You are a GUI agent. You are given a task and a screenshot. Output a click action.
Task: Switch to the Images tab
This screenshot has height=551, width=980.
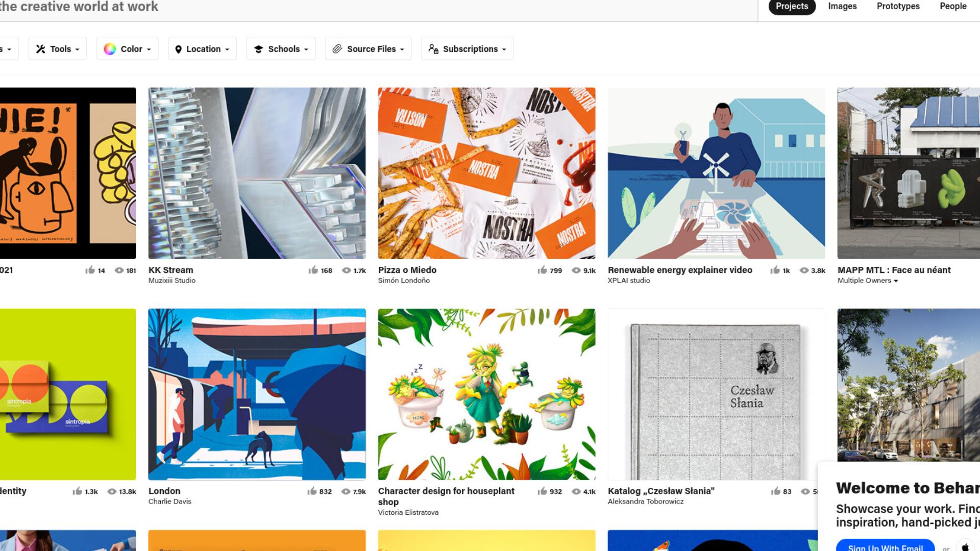click(x=842, y=6)
